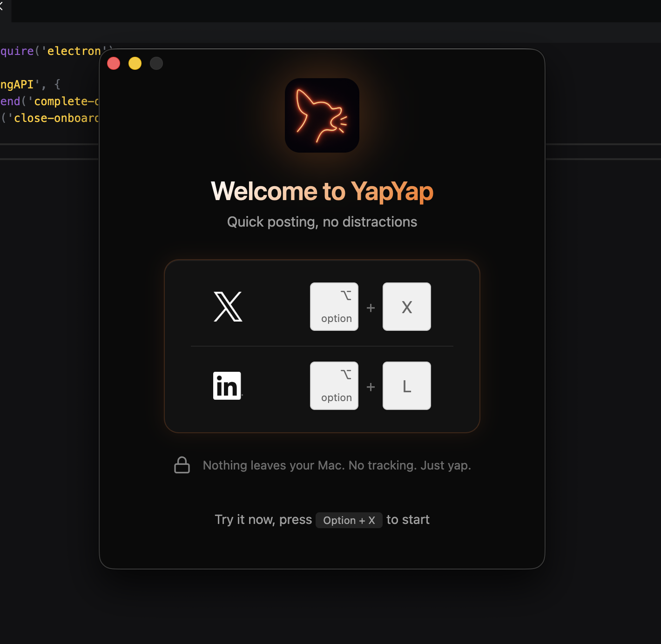661x644 pixels.
Task: Select the LinkedIn icon
Action: (x=227, y=386)
